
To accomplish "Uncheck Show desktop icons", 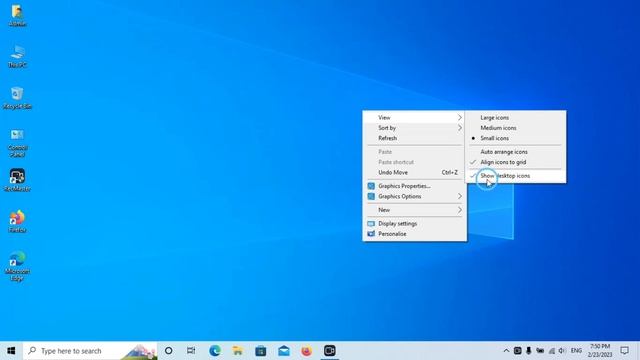I will (x=515, y=176).
